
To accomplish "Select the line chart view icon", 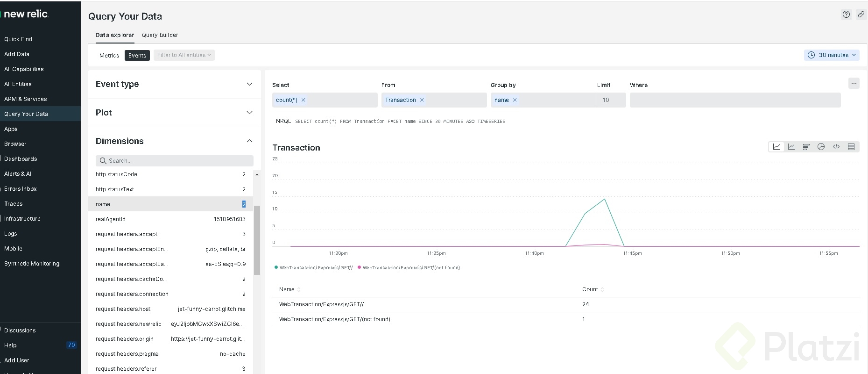I will 776,147.
